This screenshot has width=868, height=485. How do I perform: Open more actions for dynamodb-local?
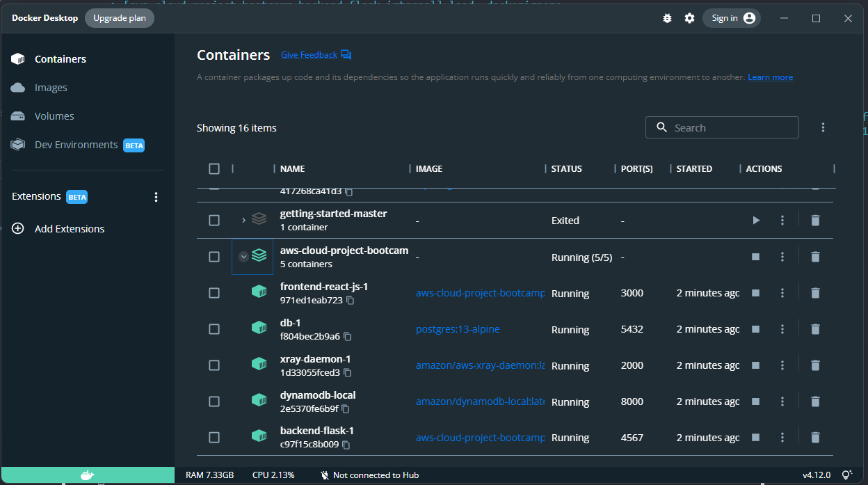point(782,401)
